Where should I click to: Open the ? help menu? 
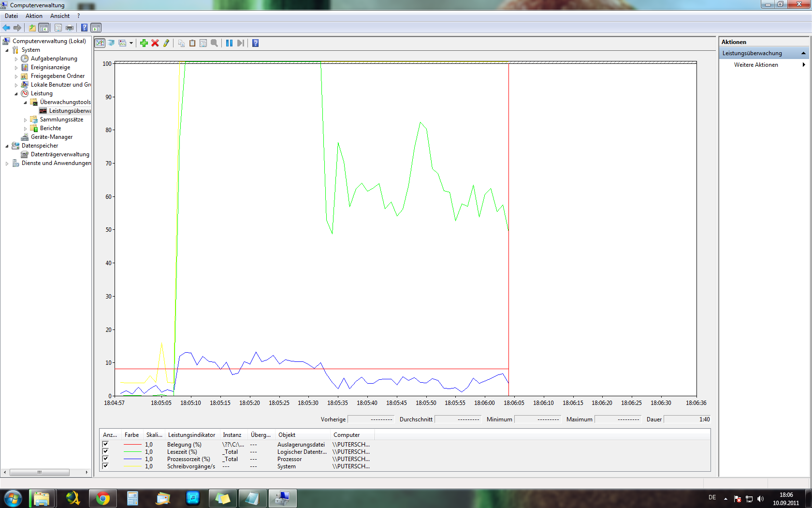(x=78, y=16)
